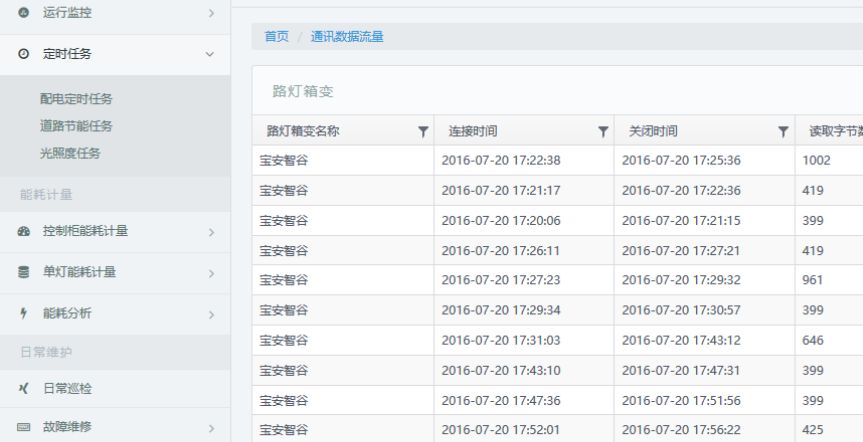Screen dimensions: 863x442
Task: Open filter for 连接时间 column
Action: (x=603, y=131)
